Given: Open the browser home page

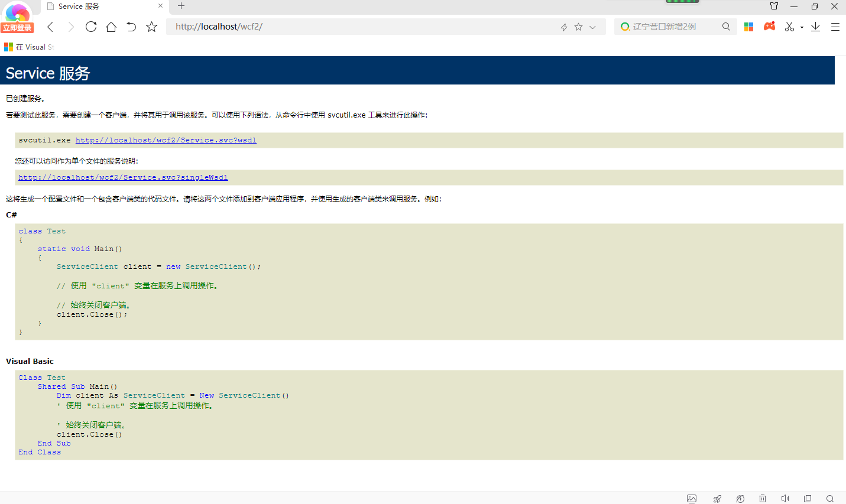Looking at the screenshot, I should [111, 27].
